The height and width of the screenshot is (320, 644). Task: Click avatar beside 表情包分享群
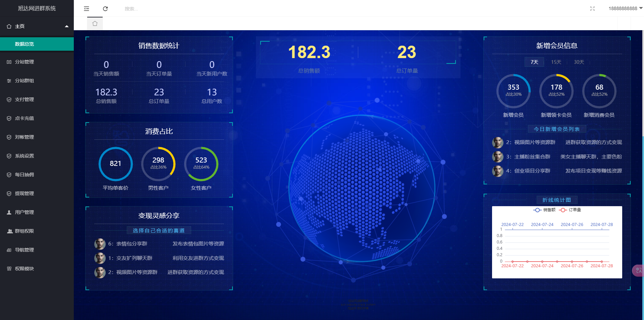click(x=100, y=244)
